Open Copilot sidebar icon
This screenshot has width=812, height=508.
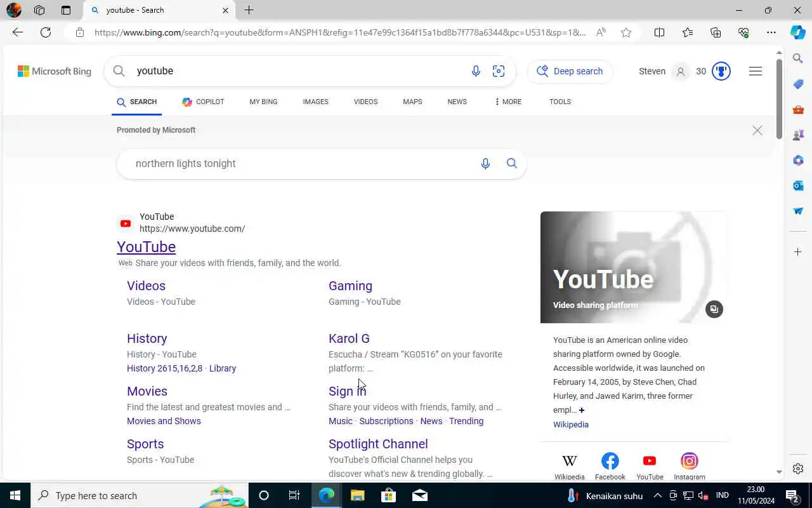click(798, 32)
